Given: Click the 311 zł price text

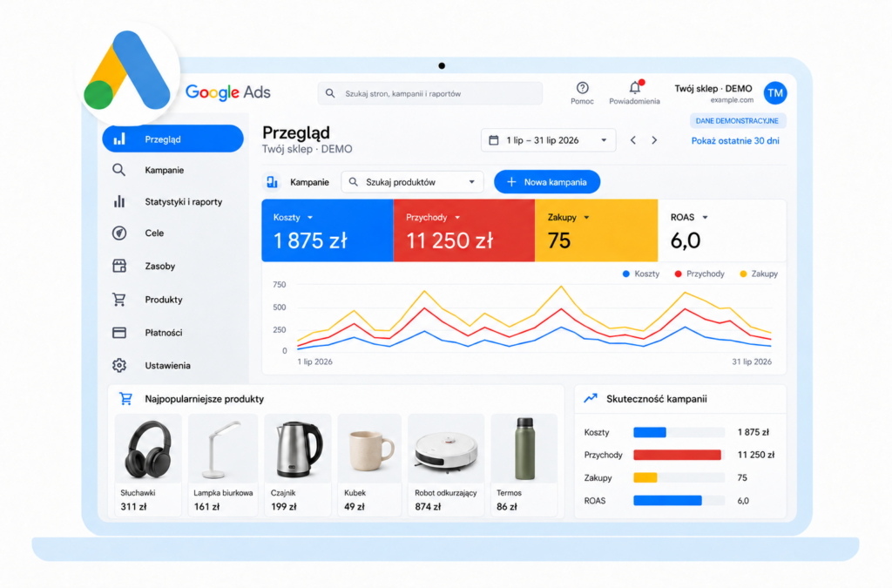Looking at the screenshot, I should click(133, 506).
